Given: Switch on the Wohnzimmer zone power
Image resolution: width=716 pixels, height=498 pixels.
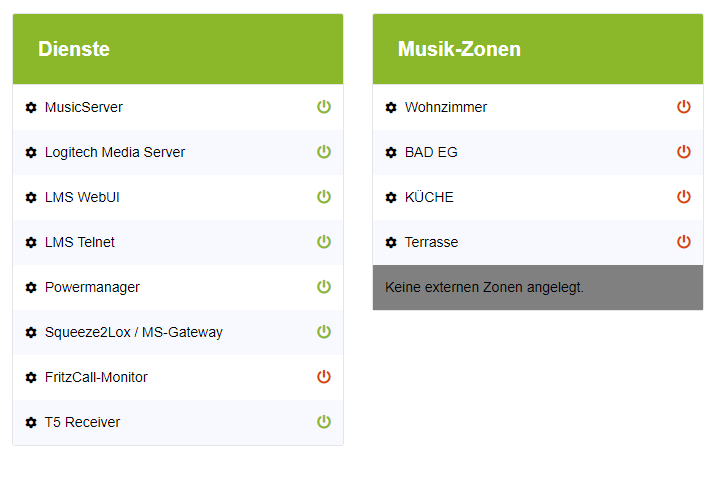Looking at the screenshot, I should (x=684, y=107).
